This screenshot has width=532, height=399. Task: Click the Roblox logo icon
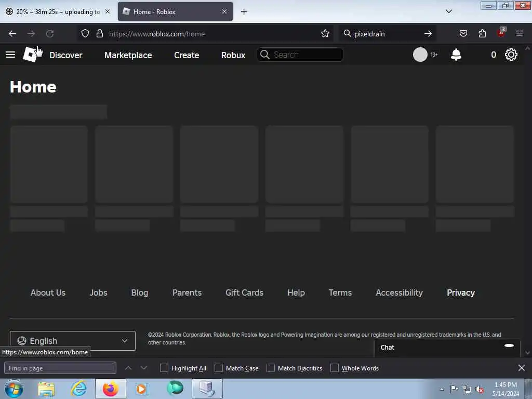tap(31, 54)
